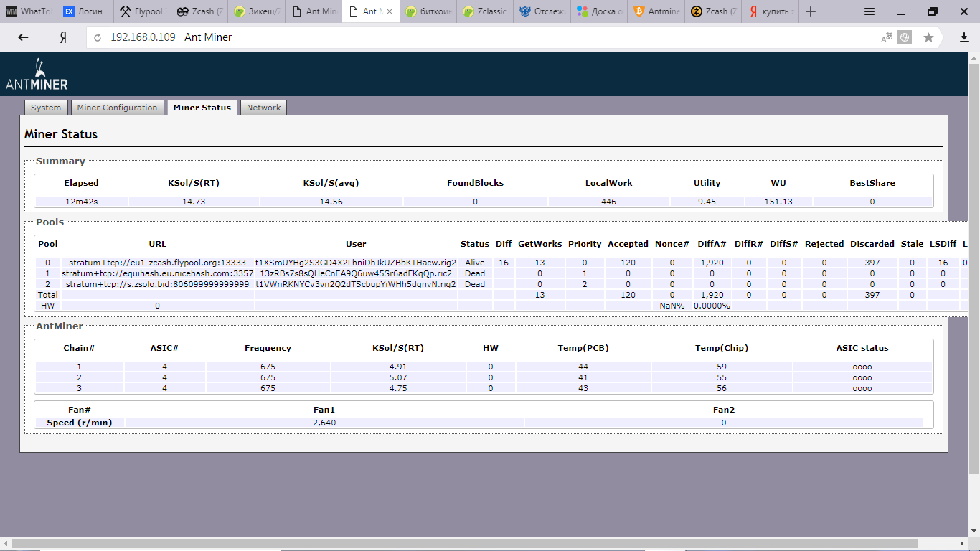Viewport: 980px width, 551px height.
Task: Open the System page tab
Action: tap(46, 108)
